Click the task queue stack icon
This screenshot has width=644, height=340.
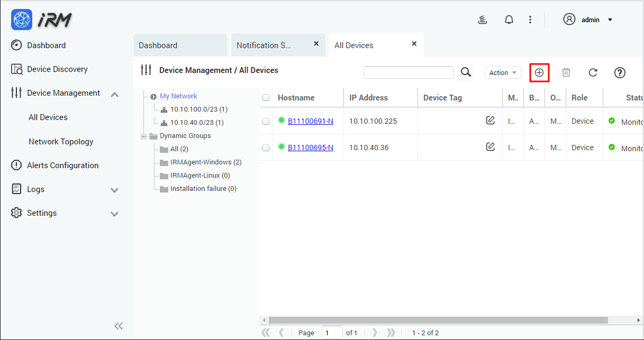pos(482,19)
